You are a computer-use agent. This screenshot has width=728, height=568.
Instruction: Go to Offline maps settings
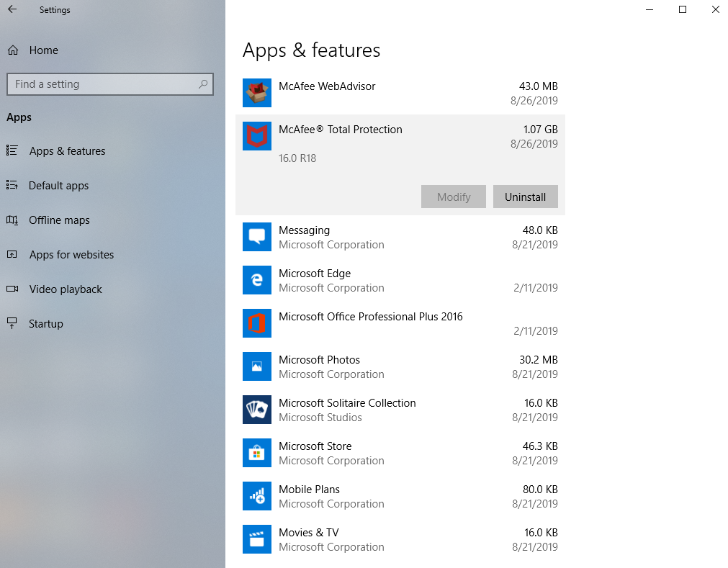[x=60, y=220]
